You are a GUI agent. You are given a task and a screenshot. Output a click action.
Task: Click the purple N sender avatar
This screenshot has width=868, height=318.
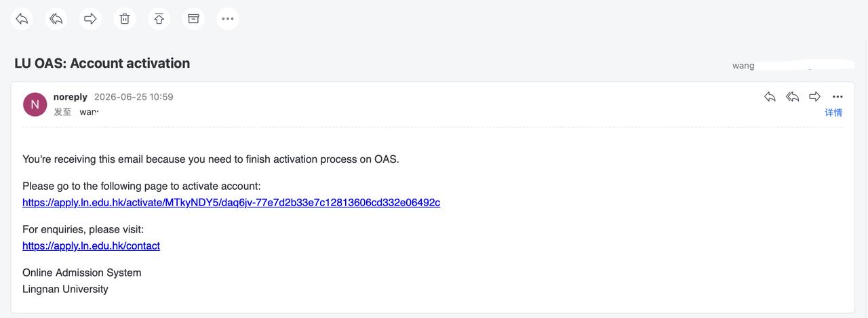click(x=35, y=104)
